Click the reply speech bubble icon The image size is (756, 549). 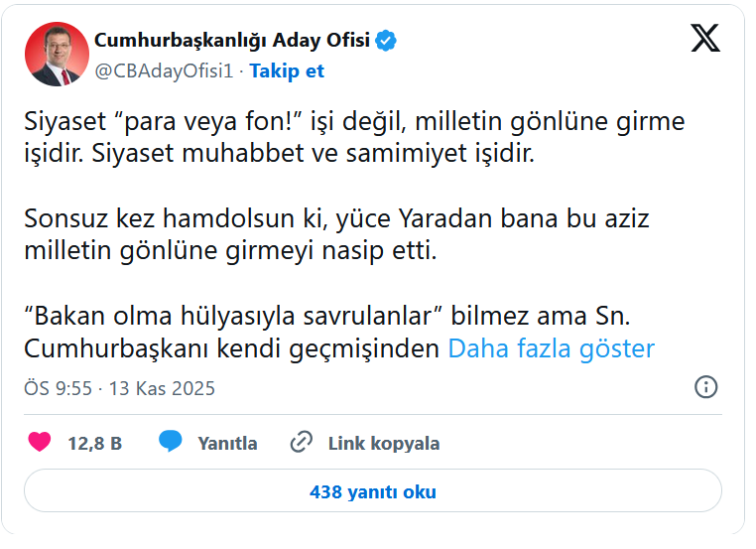point(170,443)
